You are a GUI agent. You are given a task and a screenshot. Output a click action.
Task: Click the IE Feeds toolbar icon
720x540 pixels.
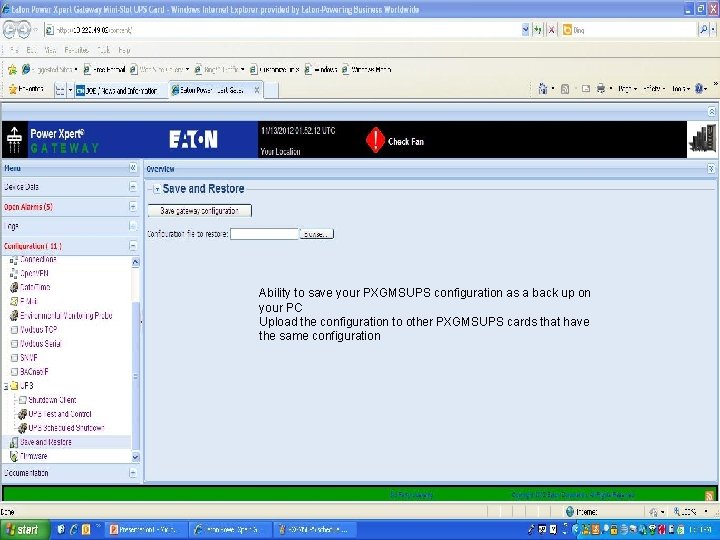[565, 89]
